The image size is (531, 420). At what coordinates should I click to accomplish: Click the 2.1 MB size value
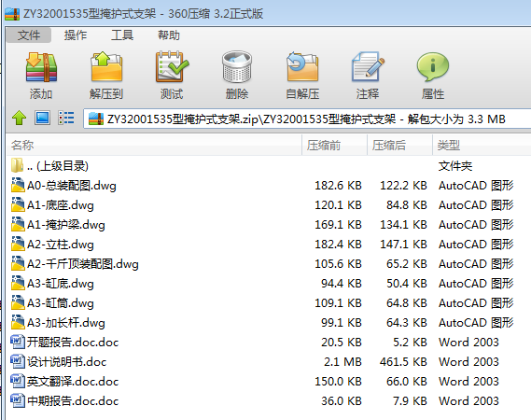342,362
